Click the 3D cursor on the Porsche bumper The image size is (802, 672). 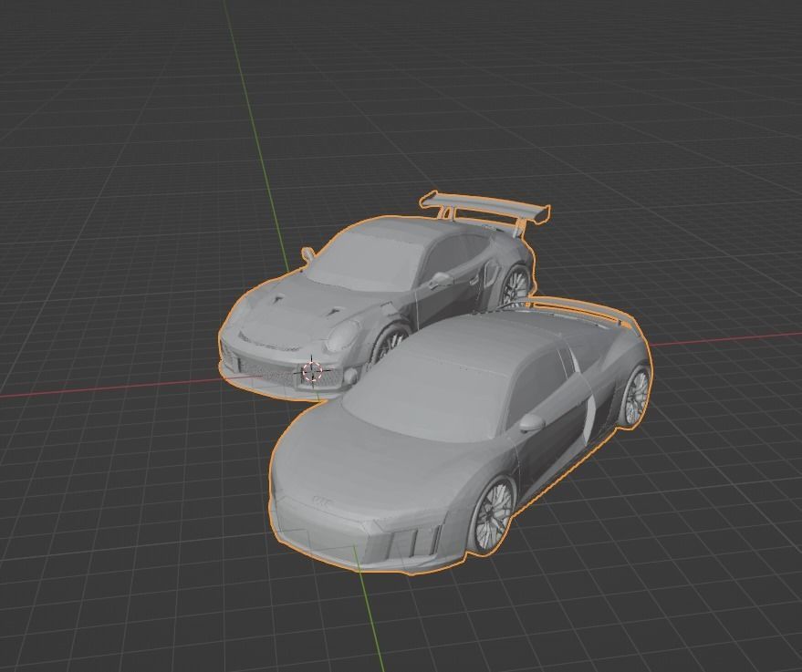pyautogui.click(x=311, y=371)
